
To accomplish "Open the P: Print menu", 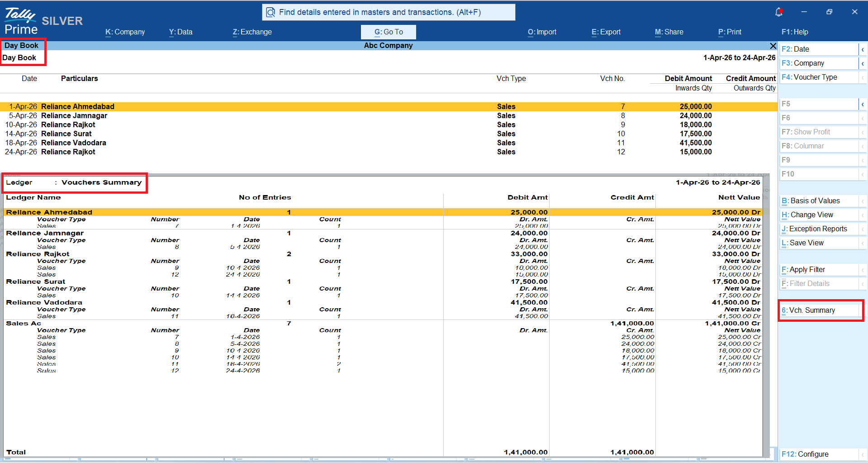I will pyautogui.click(x=730, y=32).
